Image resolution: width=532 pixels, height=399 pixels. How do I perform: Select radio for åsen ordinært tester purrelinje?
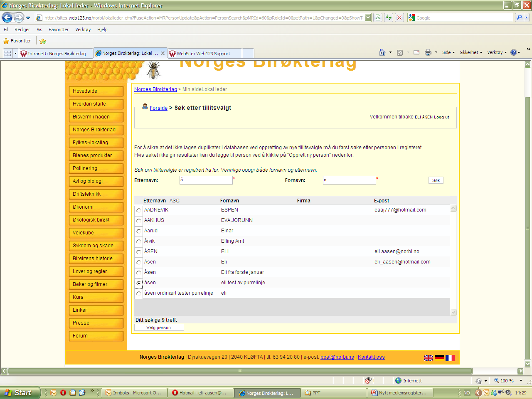click(139, 293)
